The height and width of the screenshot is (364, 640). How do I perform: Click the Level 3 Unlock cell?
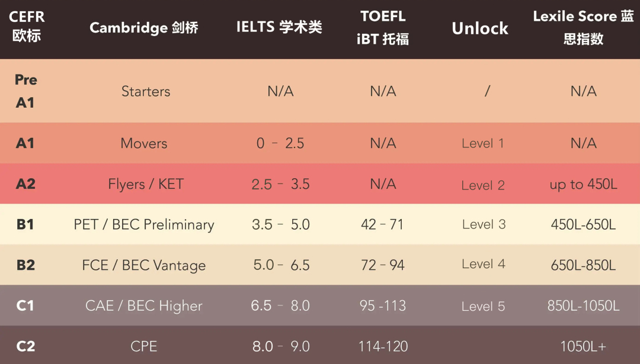(x=484, y=224)
